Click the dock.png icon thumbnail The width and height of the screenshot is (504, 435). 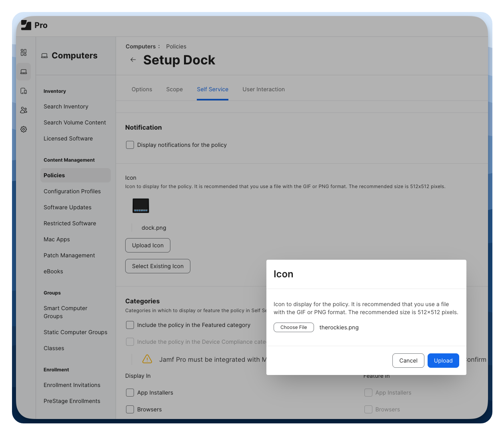point(141,206)
